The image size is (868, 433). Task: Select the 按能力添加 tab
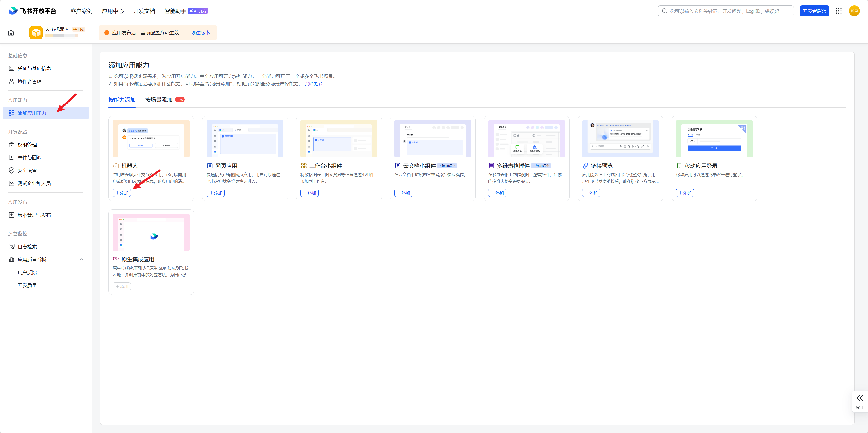coord(122,100)
